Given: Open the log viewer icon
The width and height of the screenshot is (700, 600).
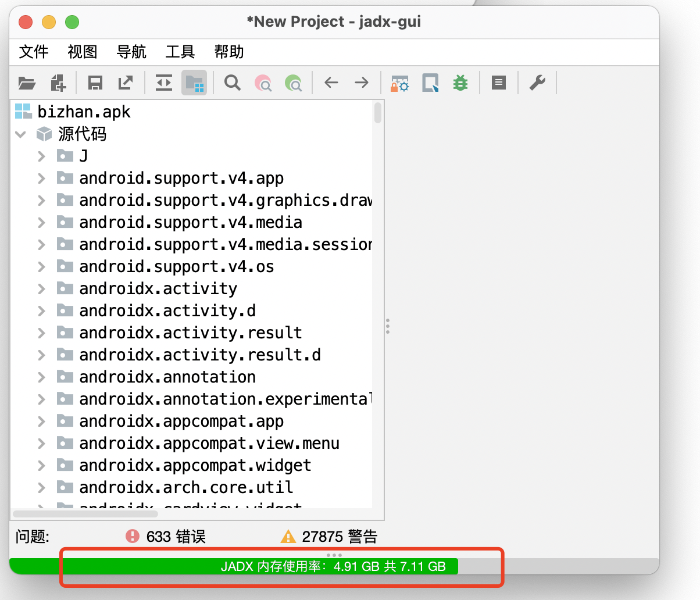Looking at the screenshot, I should pyautogui.click(x=499, y=83).
